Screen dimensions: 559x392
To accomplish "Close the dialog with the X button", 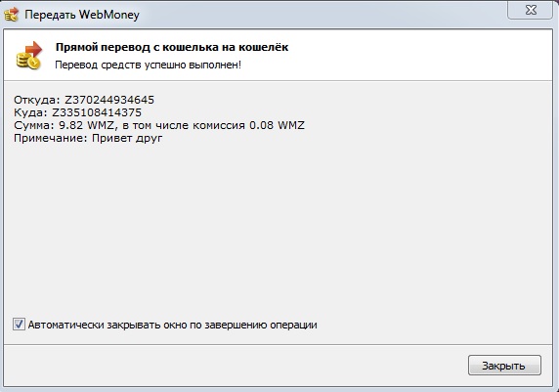I will [531, 10].
